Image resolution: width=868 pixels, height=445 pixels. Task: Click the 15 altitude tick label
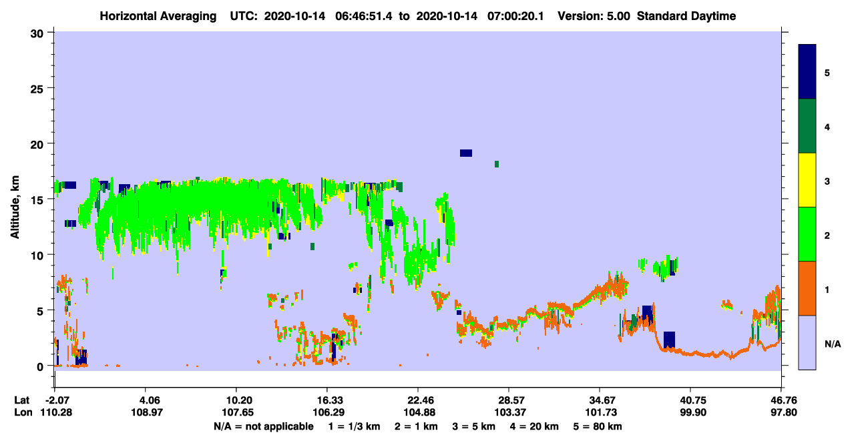pos(39,199)
